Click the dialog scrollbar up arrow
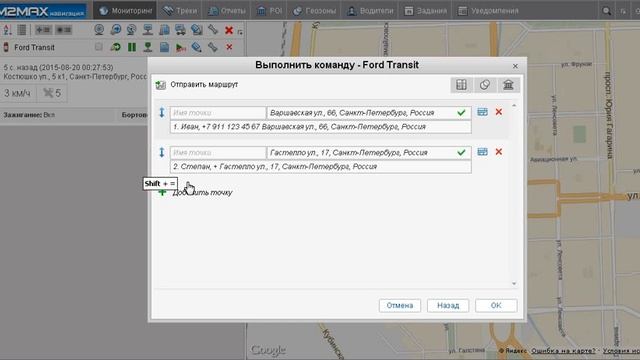The width and height of the screenshot is (640, 360). point(514,106)
